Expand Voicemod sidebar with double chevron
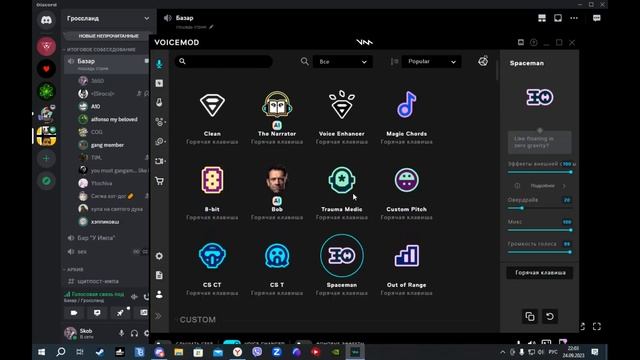This screenshot has width=640, height=360. tap(158, 316)
